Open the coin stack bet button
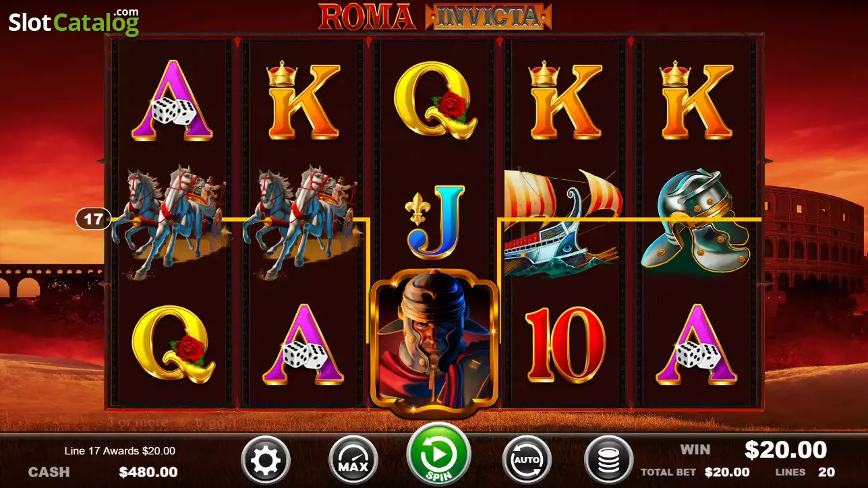This screenshot has height=488, width=868. (x=608, y=461)
